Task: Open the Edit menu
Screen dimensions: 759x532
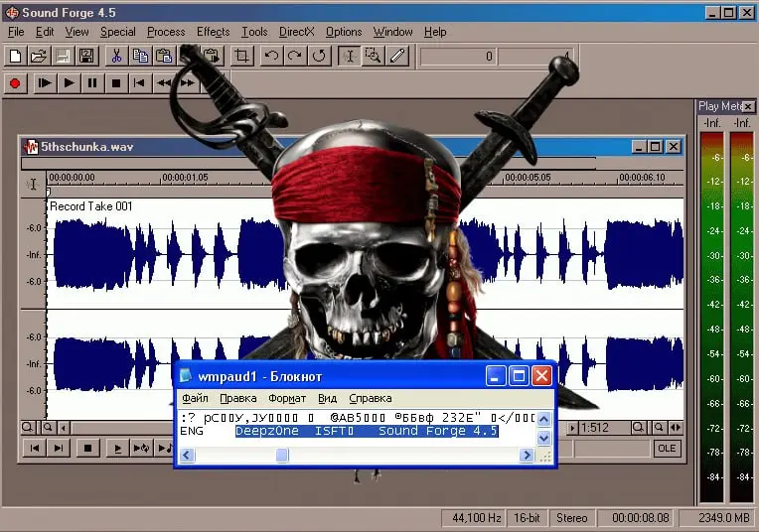Action: tap(45, 32)
